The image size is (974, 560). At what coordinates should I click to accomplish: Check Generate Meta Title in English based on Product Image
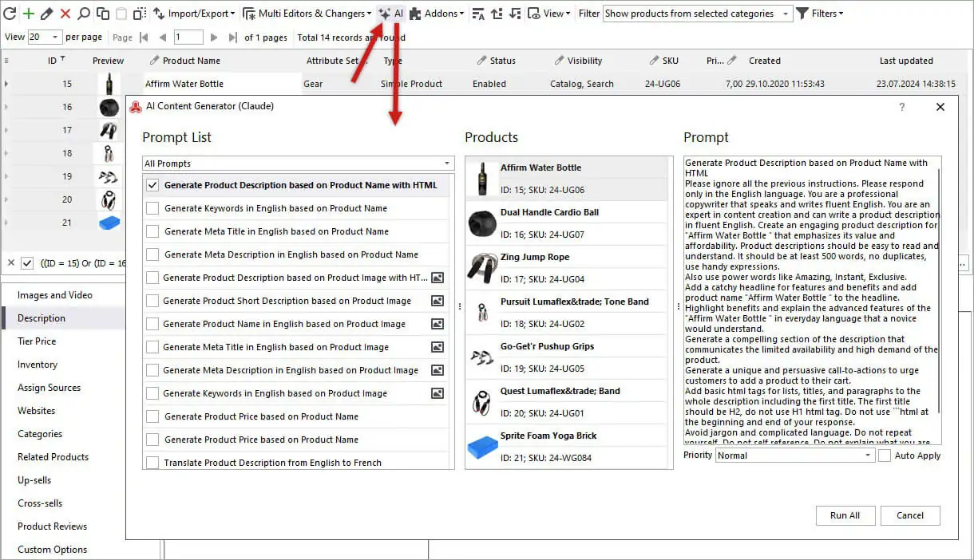[152, 347]
